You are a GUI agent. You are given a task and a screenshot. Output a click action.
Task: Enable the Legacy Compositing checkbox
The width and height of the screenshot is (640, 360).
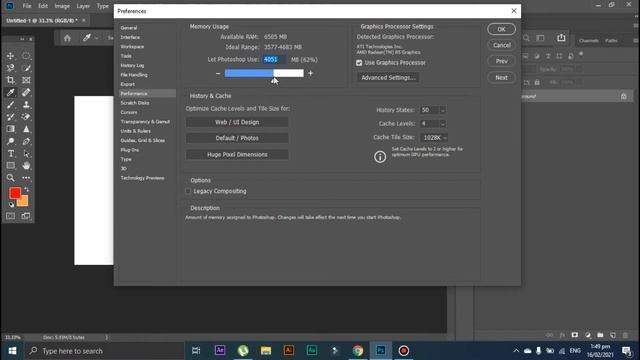pyautogui.click(x=188, y=191)
